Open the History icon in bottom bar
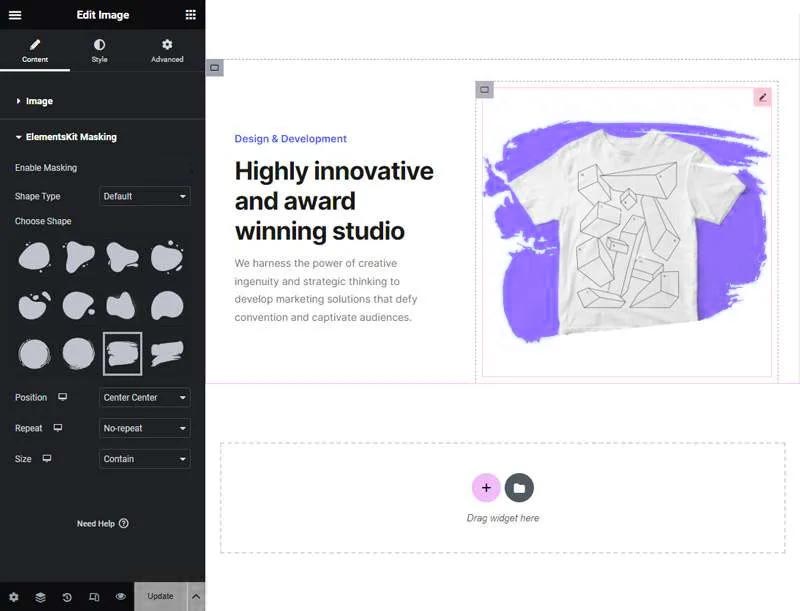800x611 pixels. (x=67, y=597)
